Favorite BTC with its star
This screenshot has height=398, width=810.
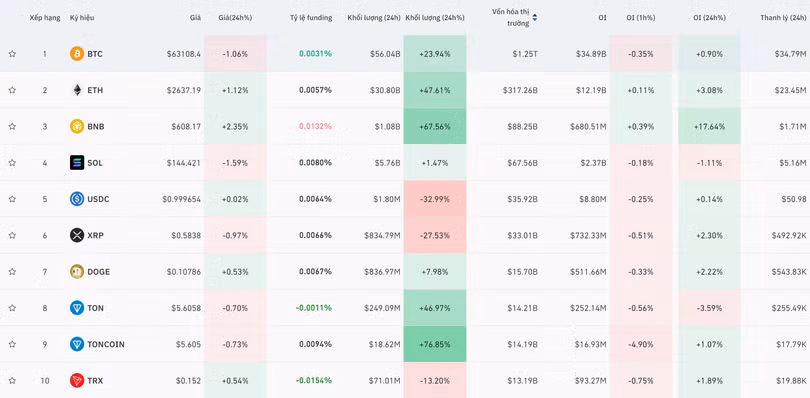pos(12,54)
